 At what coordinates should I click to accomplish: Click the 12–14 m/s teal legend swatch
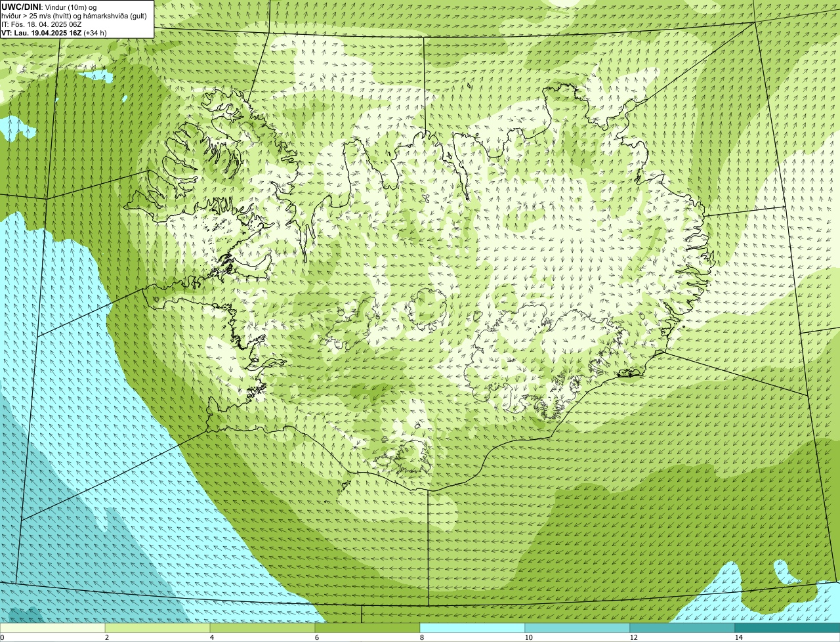[x=682, y=628]
